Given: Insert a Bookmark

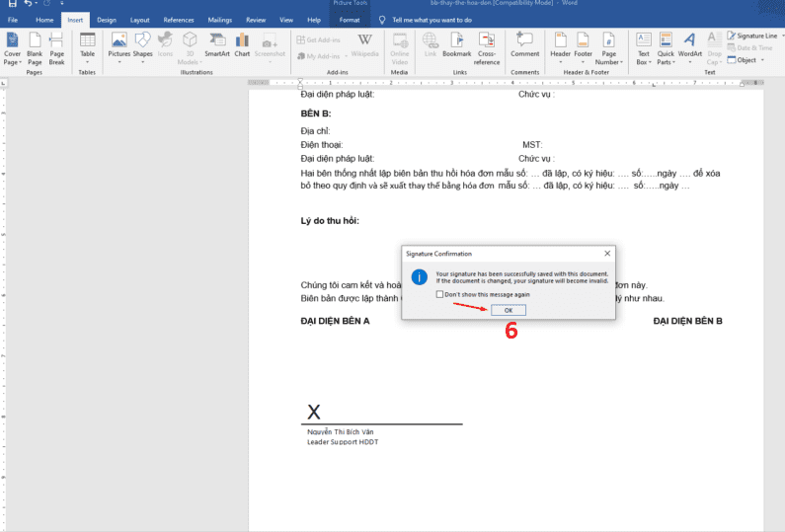Looking at the screenshot, I should click(456, 45).
